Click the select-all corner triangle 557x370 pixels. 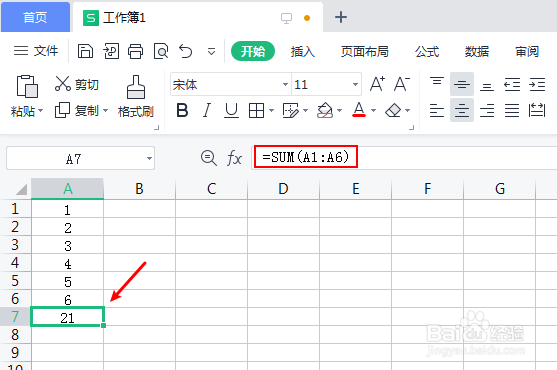[x=21, y=189]
